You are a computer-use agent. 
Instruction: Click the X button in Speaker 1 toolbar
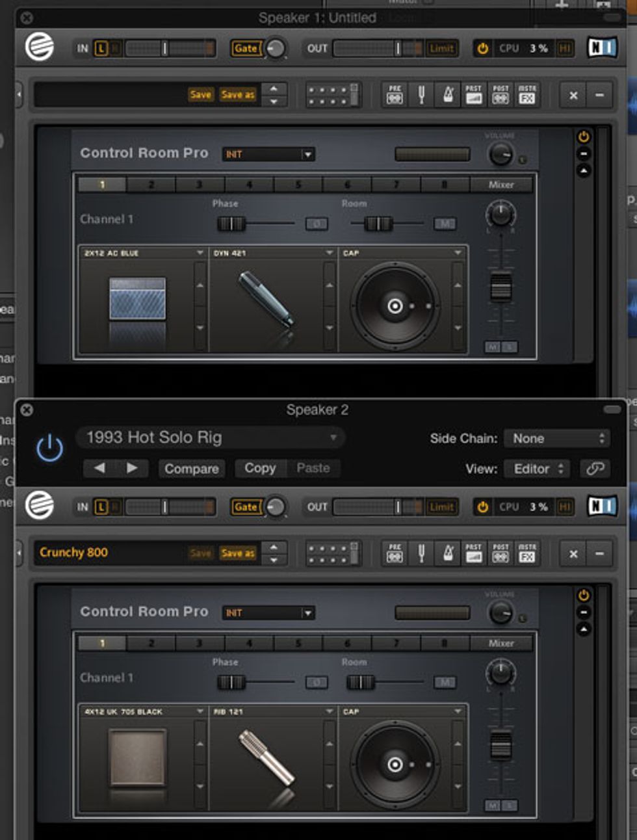pyautogui.click(x=573, y=96)
